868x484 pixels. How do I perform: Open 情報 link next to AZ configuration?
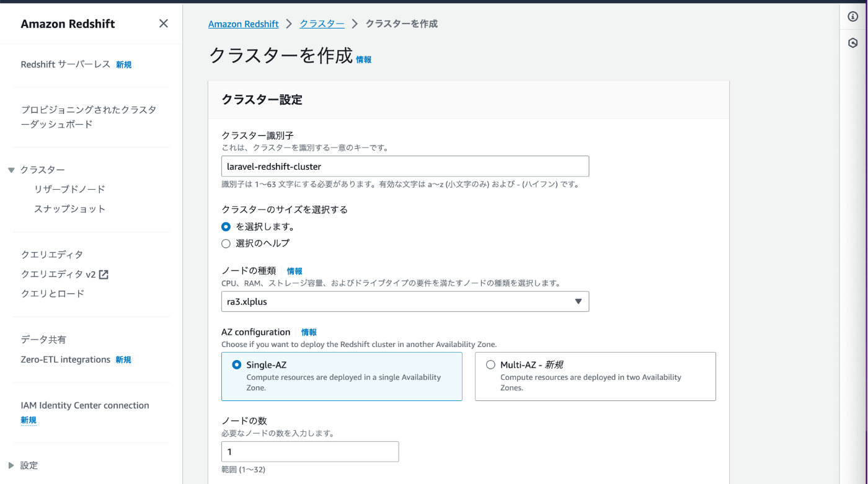coord(309,332)
